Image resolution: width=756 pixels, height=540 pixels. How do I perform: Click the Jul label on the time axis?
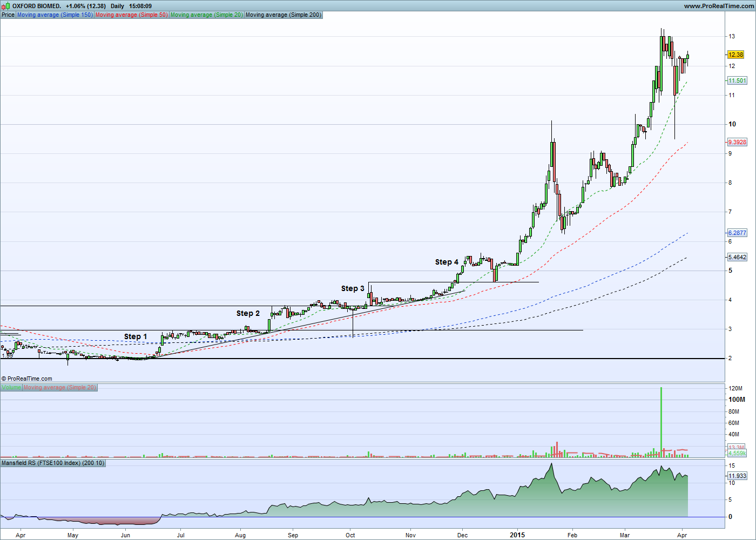(x=181, y=535)
